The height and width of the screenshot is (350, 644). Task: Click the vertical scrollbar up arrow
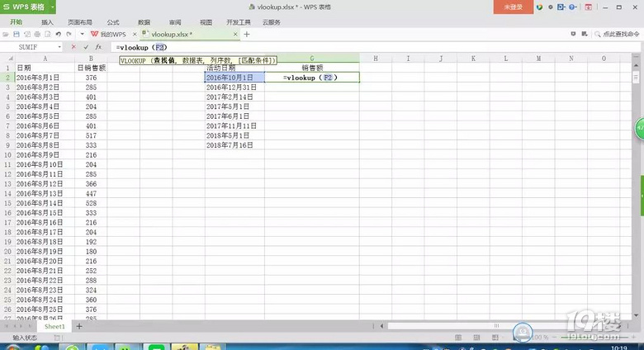click(636, 66)
